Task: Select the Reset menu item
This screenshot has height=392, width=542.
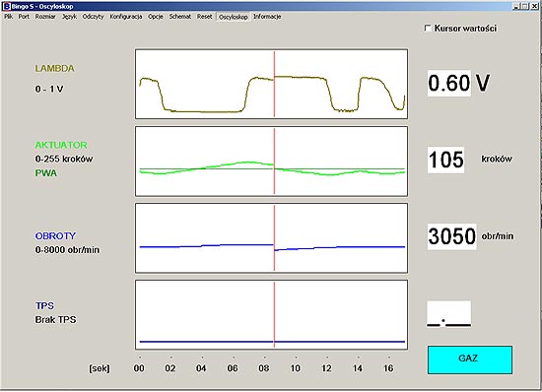Action: pos(205,17)
